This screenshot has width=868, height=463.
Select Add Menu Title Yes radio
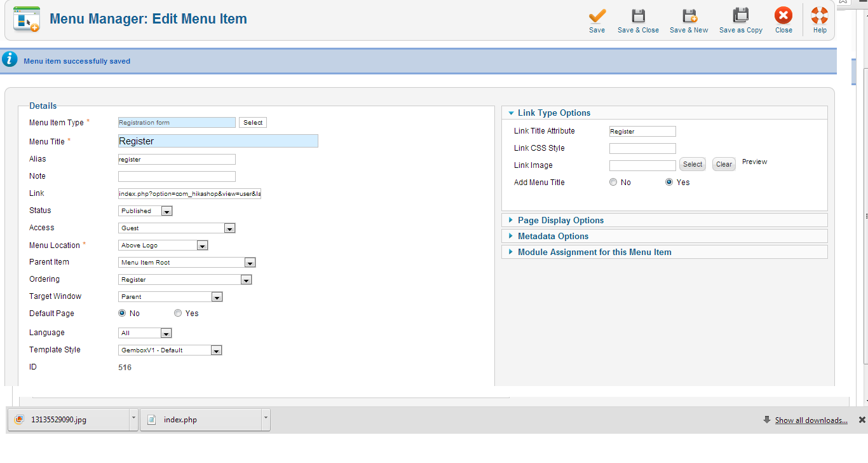tap(669, 182)
